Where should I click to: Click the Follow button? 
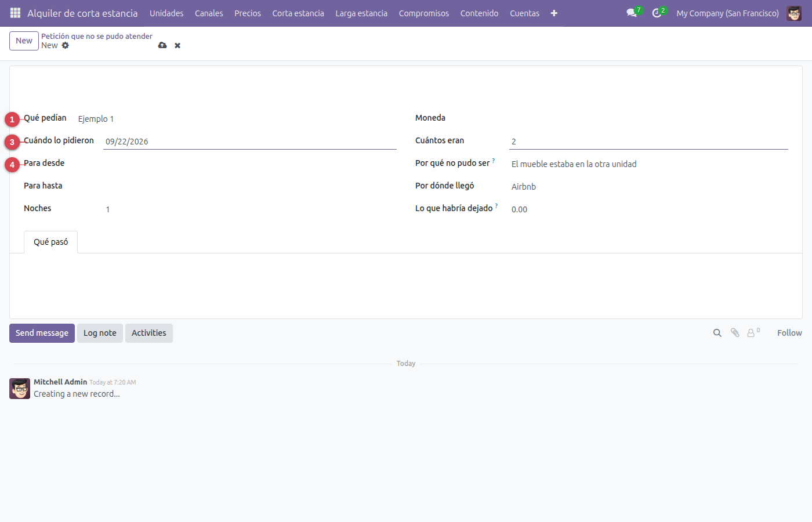point(789,333)
